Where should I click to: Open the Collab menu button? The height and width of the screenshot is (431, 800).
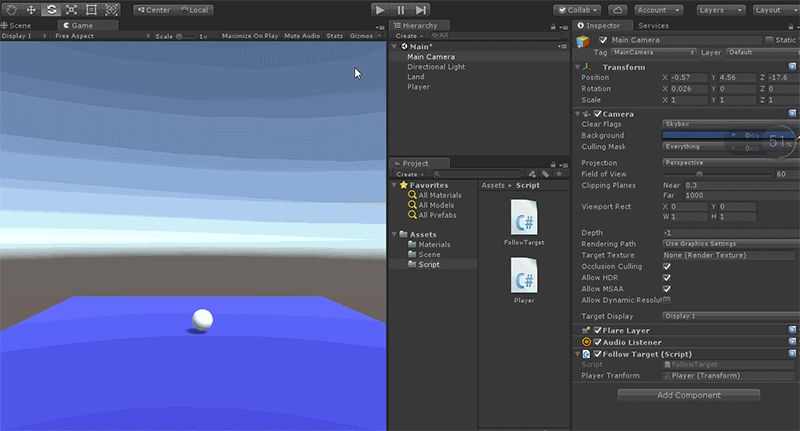point(577,10)
